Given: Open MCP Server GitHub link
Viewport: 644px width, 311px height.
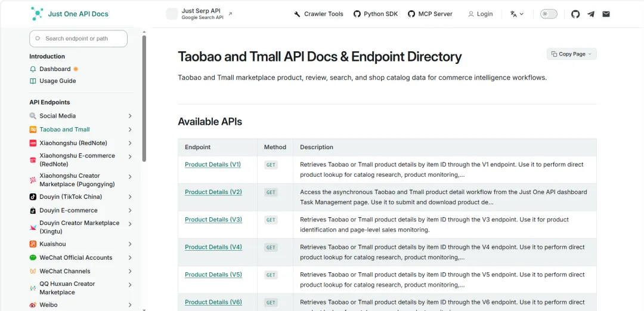Looking at the screenshot, I should coord(430,14).
